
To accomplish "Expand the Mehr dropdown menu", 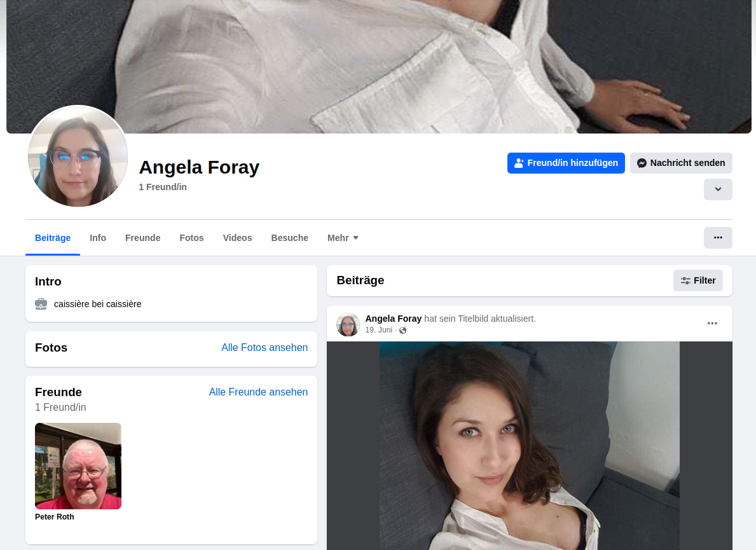I will click(x=343, y=238).
